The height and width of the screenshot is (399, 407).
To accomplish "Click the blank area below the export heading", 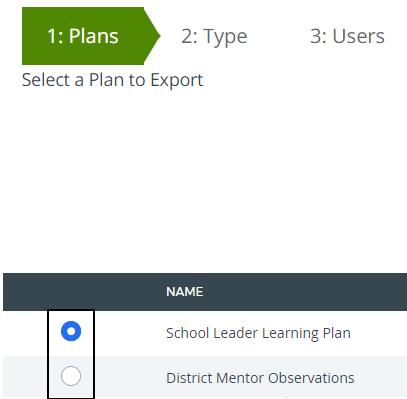I will point(203,182).
